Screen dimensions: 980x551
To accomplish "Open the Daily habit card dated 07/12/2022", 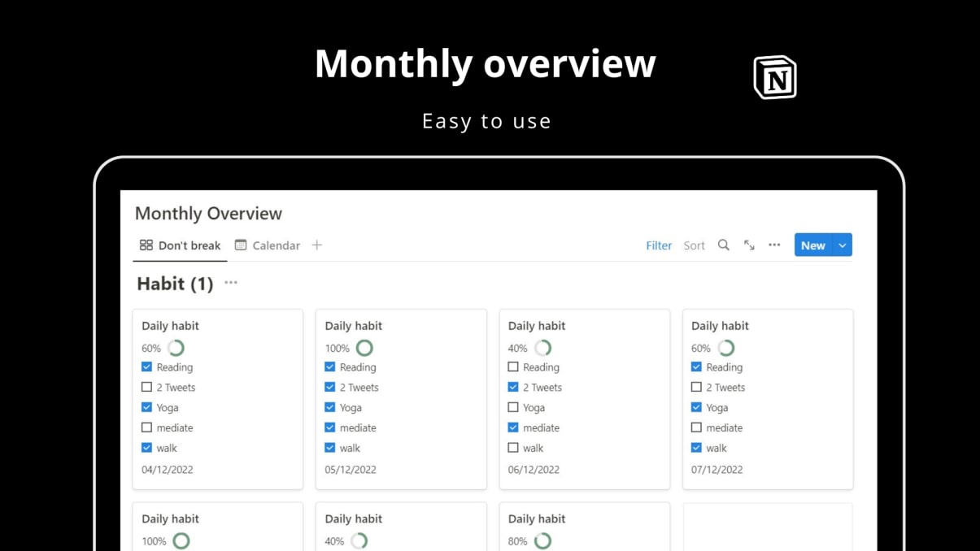I will 768,399.
